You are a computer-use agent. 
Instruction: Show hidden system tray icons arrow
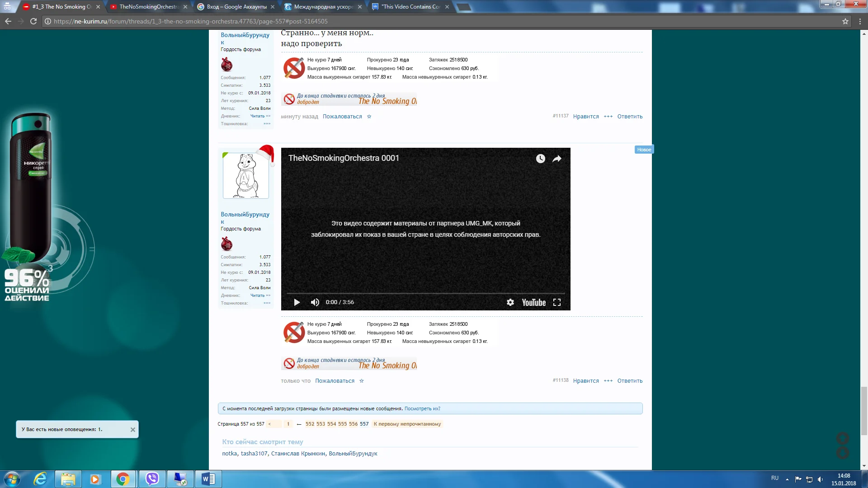click(x=787, y=479)
